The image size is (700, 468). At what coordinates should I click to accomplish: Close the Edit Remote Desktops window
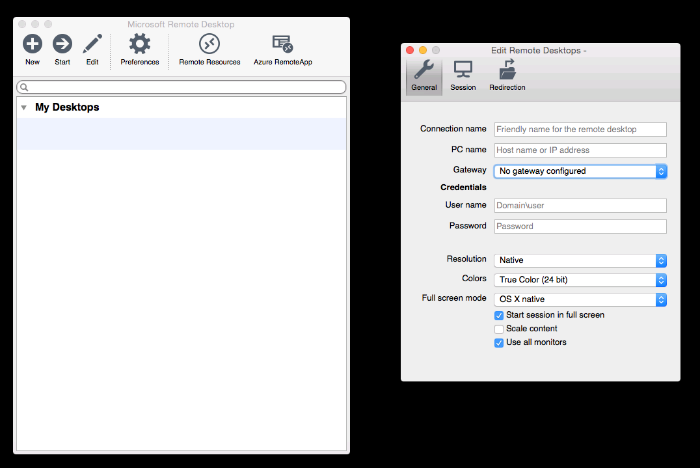coord(410,50)
